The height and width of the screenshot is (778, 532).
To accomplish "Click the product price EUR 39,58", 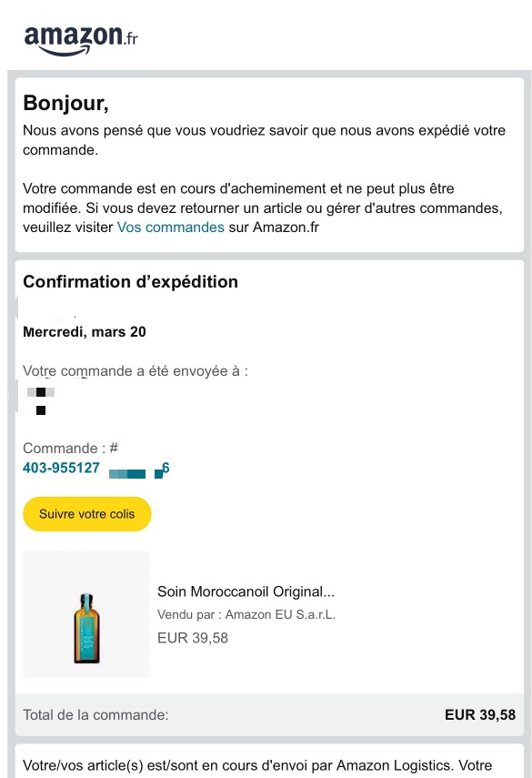I will pyautogui.click(x=193, y=638).
